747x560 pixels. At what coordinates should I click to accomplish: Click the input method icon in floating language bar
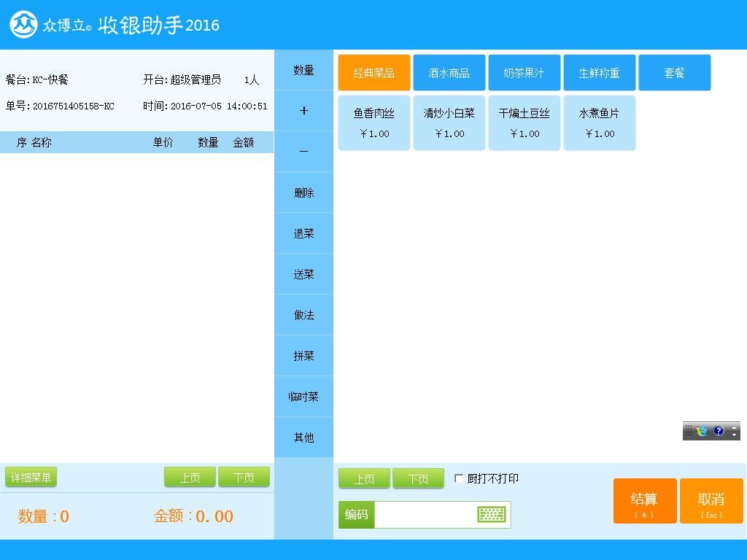click(702, 431)
